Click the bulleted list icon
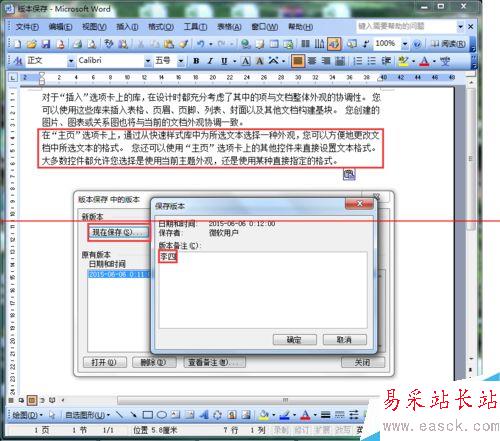Image resolution: width=500 pixels, height=441 pixels. coord(372,61)
